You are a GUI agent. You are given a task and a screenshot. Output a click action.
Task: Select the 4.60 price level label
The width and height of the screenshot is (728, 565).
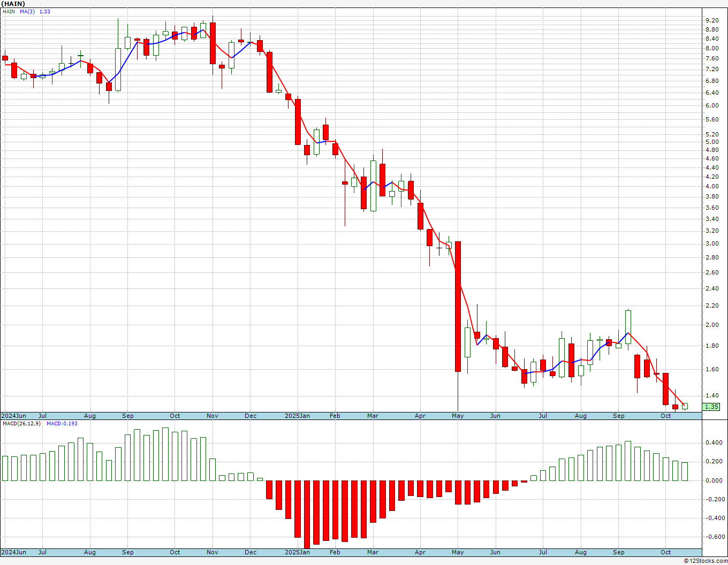(712, 158)
